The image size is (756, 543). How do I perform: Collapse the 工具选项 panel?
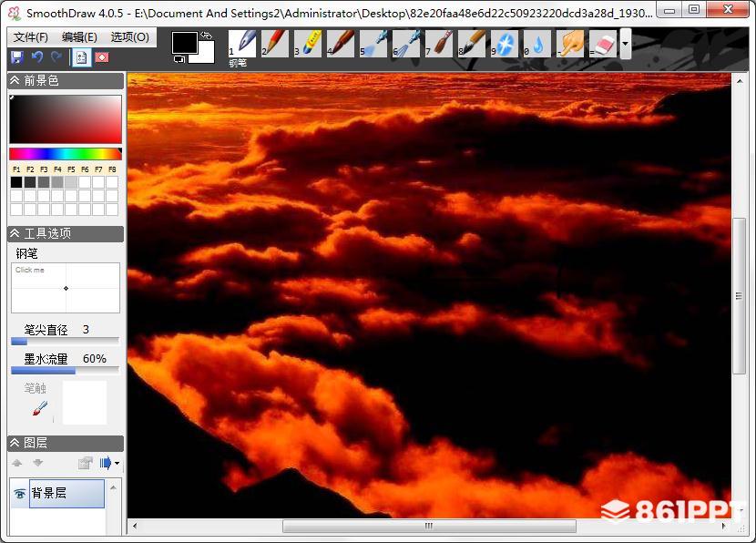click(15, 233)
